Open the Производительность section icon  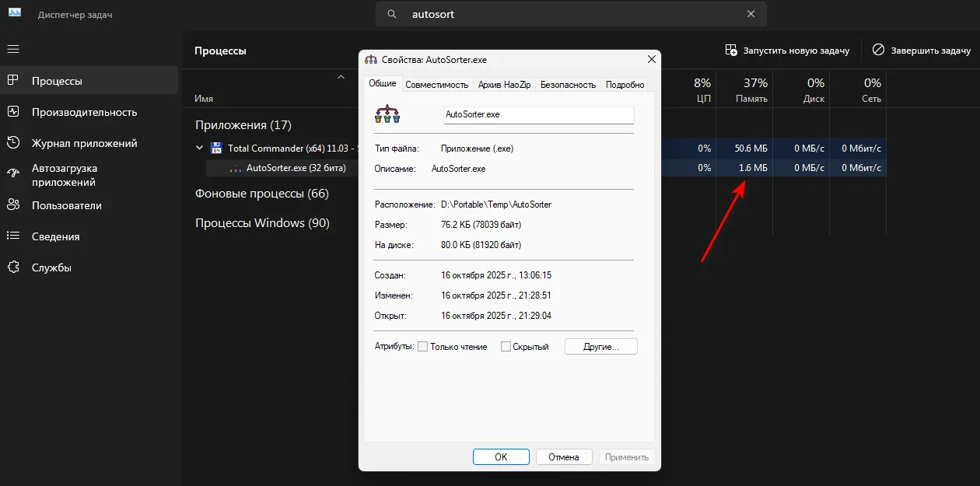point(13,112)
